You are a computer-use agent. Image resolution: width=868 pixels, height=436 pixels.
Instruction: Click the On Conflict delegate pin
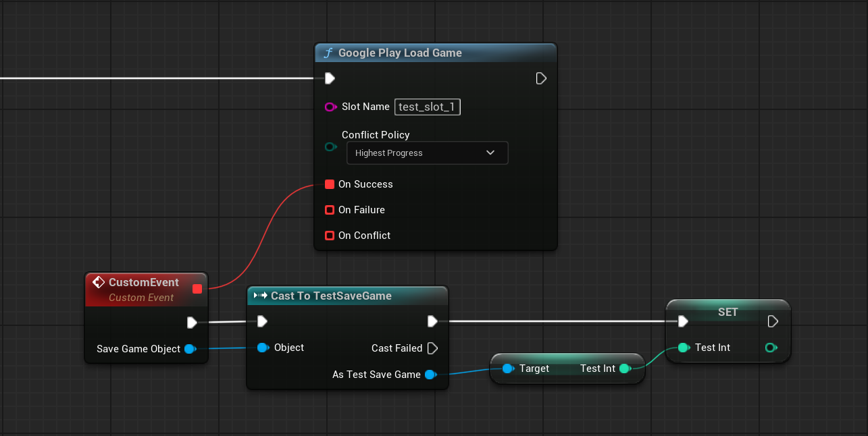[330, 236]
